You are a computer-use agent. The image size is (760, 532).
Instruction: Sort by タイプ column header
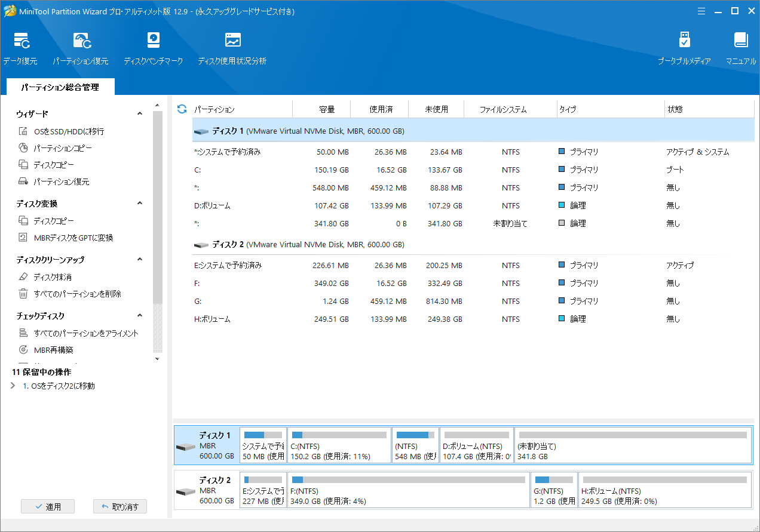[x=611, y=109]
